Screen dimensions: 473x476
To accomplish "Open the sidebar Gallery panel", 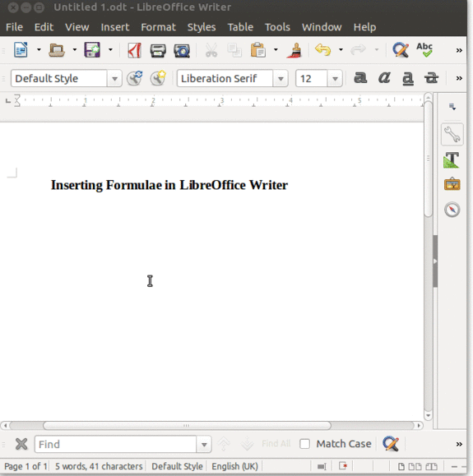I will [x=452, y=184].
